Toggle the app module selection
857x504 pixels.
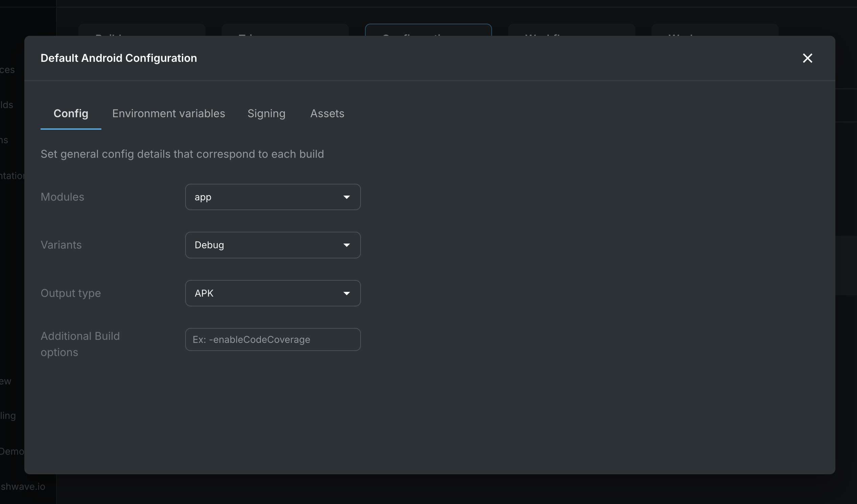point(272,197)
